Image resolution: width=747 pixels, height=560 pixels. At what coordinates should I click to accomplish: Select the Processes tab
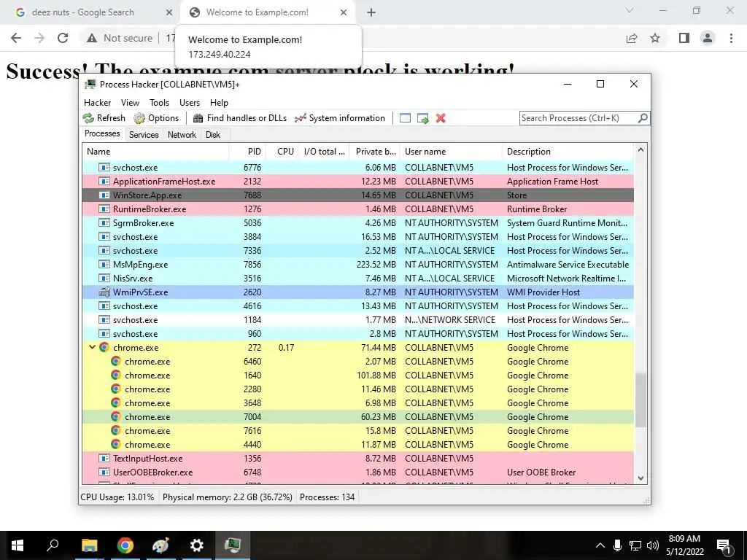[x=102, y=133]
